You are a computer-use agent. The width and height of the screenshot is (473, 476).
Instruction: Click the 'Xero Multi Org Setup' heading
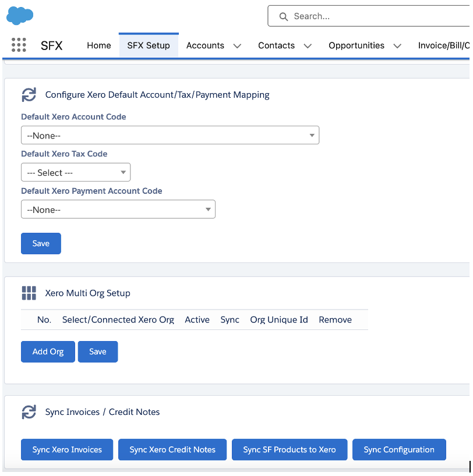pyautogui.click(x=88, y=293)
